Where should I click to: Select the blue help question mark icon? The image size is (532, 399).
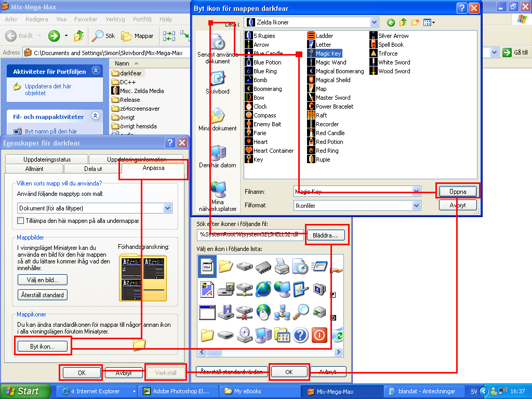(300, 335)
